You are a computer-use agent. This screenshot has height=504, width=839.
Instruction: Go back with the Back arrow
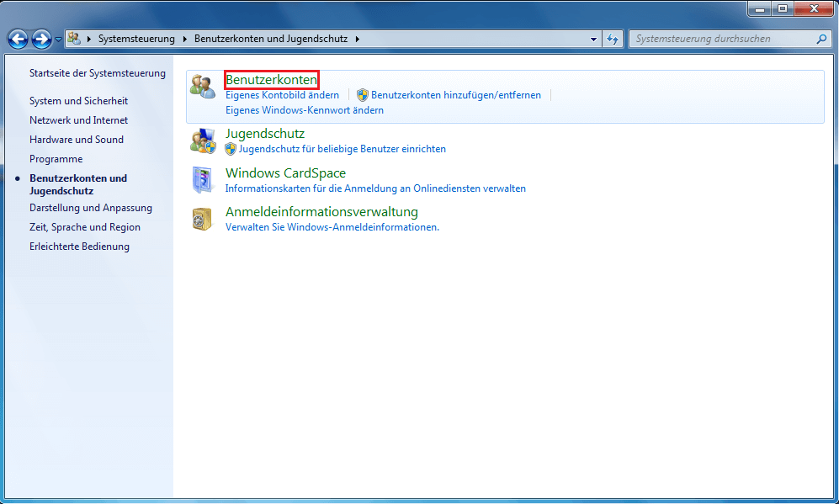coord(19,39)
